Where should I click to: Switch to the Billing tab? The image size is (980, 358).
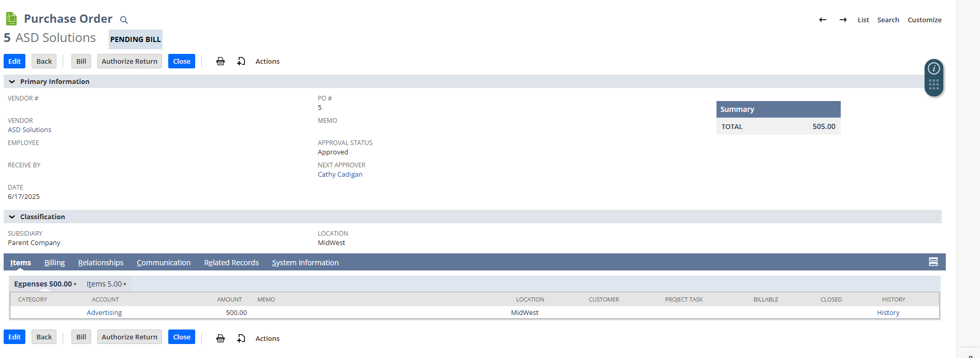point(54,263)
